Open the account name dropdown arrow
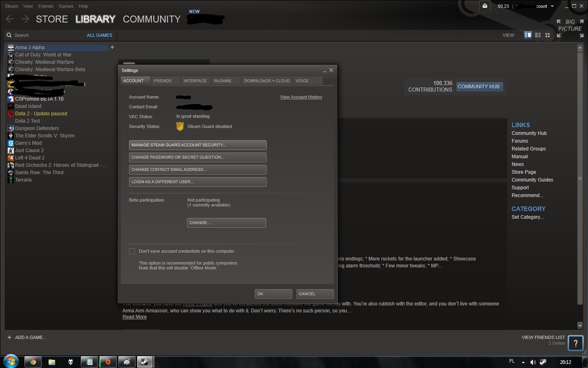 [x=552, y=6]
